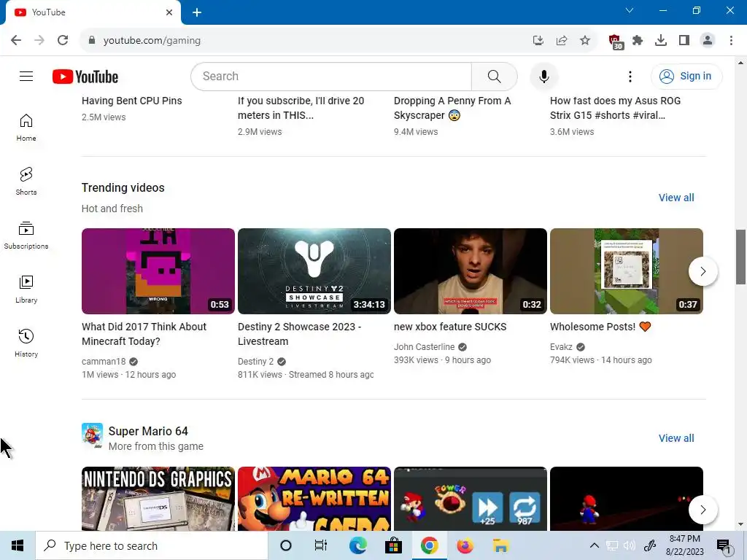Open Shorts from the sidebar

(x=26, y=182)
